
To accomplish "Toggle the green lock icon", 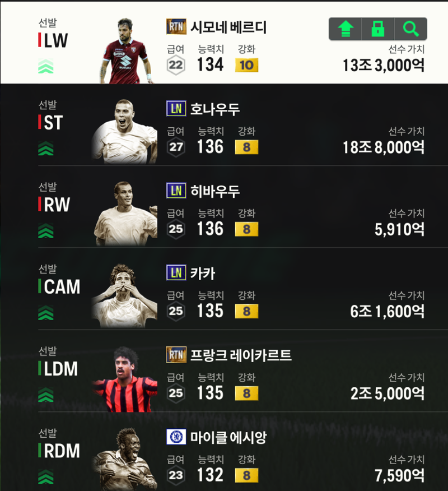I will tap(378, 29).
